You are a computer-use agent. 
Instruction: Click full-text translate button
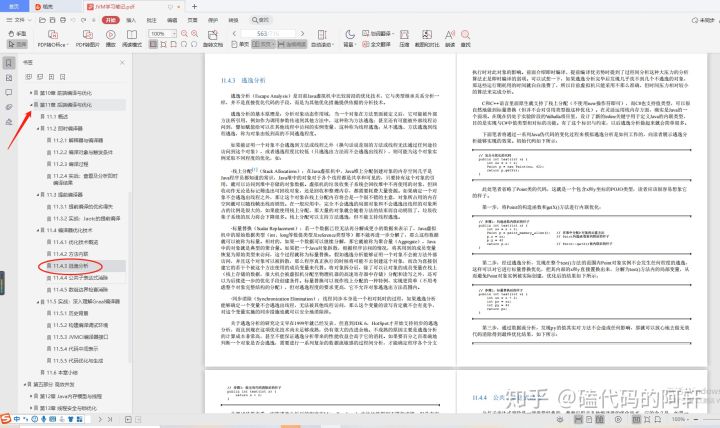click(376, 44)
